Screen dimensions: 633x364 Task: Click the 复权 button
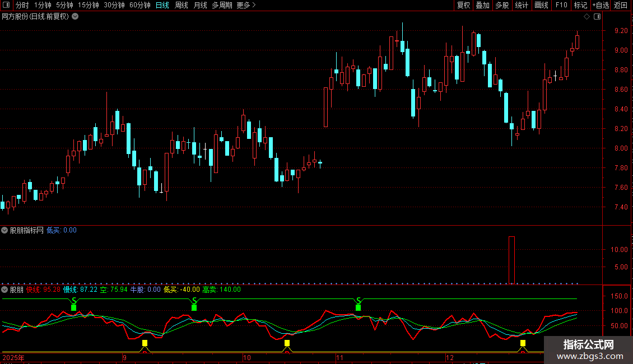click(x=463, y=5)
